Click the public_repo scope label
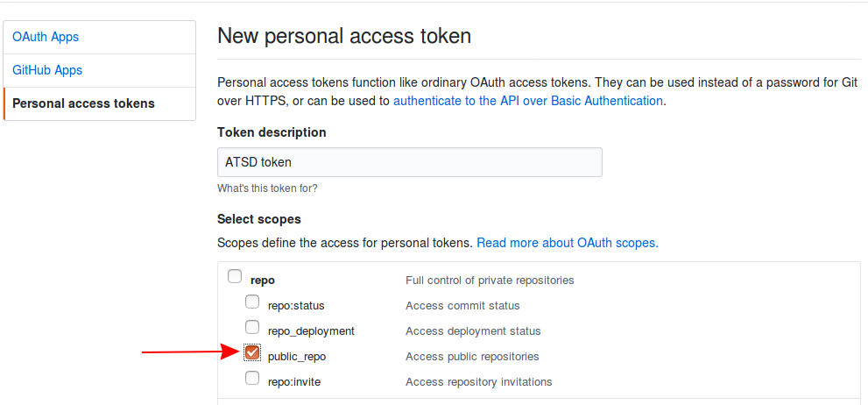 tap(297, 357)
